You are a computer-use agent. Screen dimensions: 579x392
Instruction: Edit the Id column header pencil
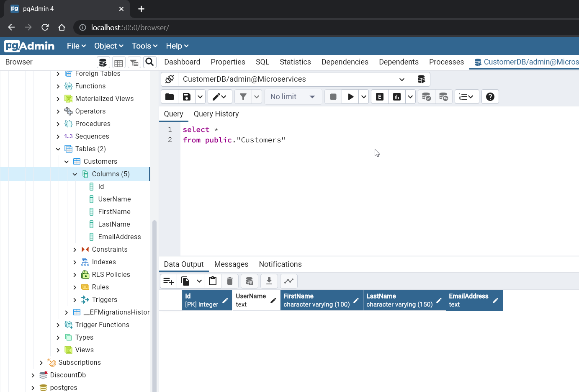pyautogui.click(x=225, y=300)
